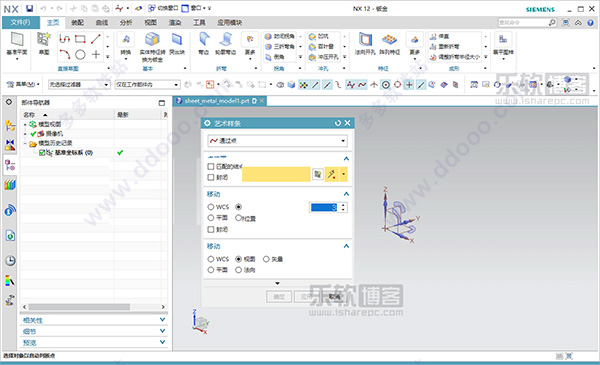Tick the 封闭 checkbox under 匹配的结点
Viewport: 600px width, 365px height.
click(210, 177)
